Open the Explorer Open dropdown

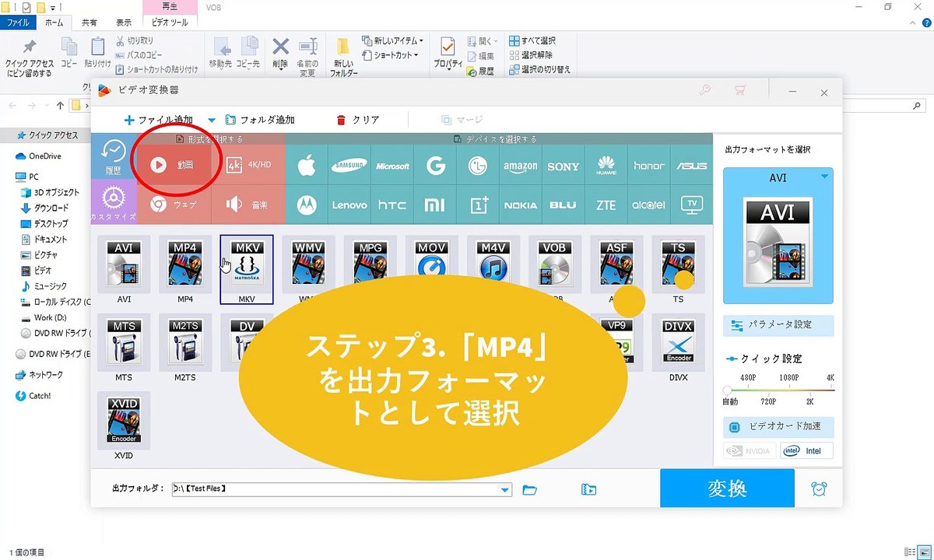coord(483,40)
